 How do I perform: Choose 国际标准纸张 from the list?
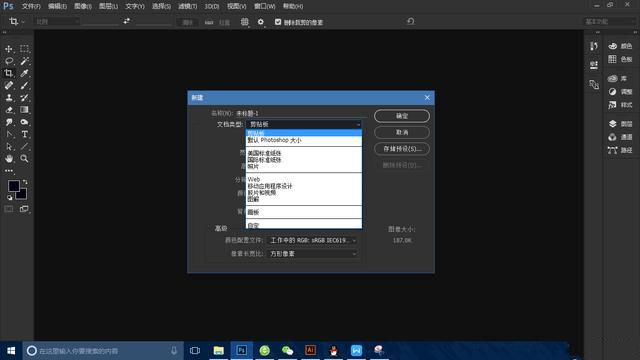point(304,160)
